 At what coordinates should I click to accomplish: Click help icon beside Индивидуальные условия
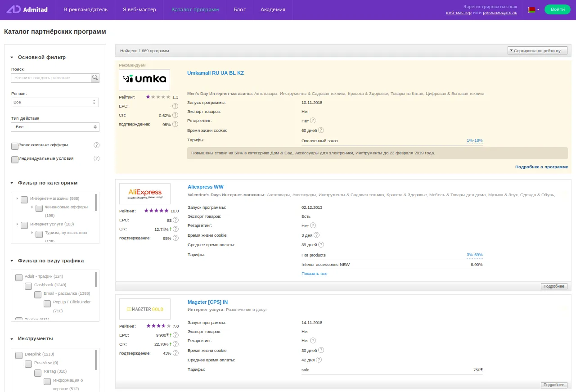point(96,158)
